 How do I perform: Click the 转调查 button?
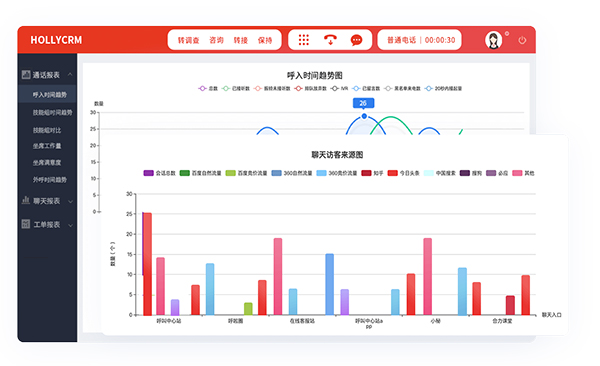point(188,40)
